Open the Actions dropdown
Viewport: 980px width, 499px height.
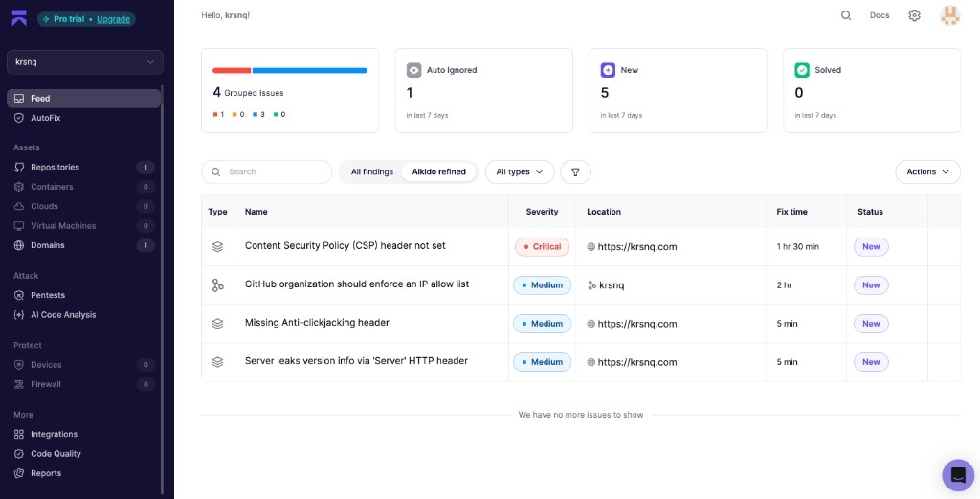pos(928,172)
